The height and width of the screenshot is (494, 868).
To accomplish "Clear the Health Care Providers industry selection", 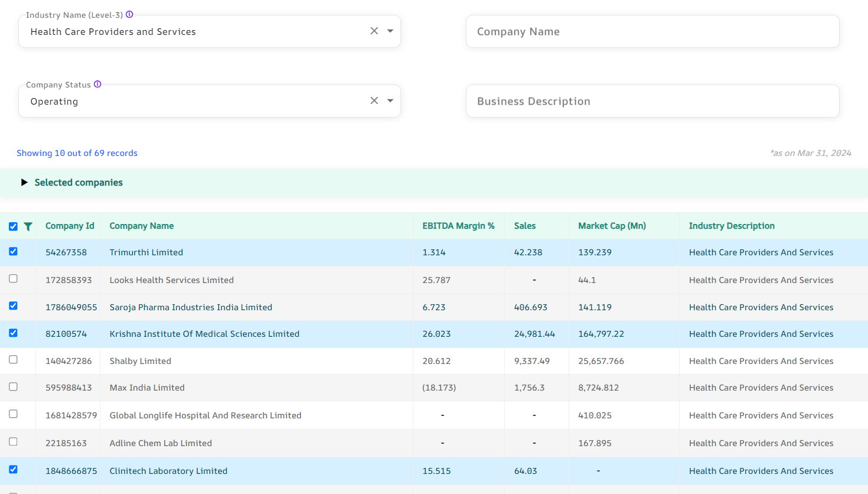I will coord(374,31).
